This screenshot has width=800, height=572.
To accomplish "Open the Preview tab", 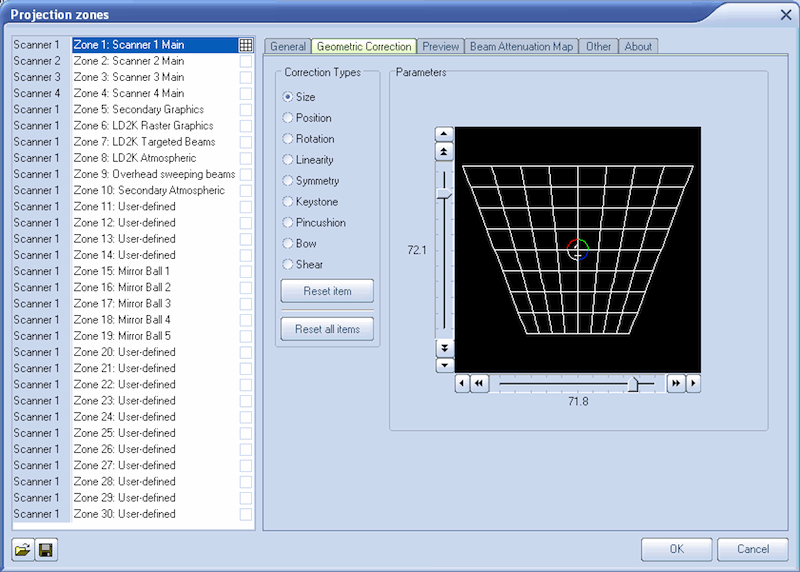I will click(x=440, y=46).
